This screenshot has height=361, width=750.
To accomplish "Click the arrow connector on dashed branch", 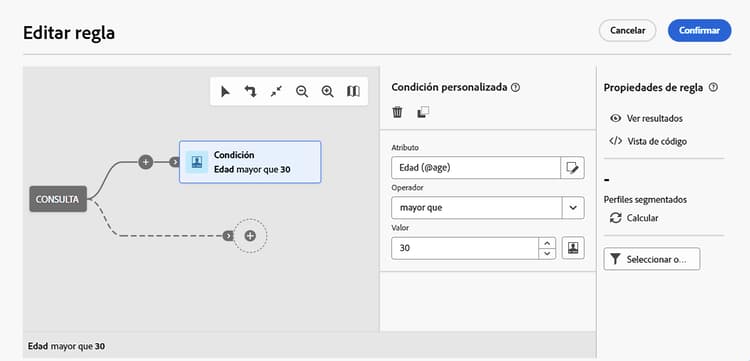I will coord(228,236).
